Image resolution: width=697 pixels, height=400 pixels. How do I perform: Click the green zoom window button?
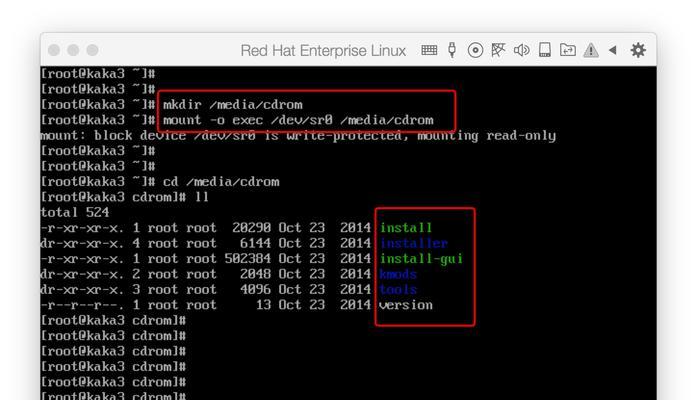(x=92, y=50)
